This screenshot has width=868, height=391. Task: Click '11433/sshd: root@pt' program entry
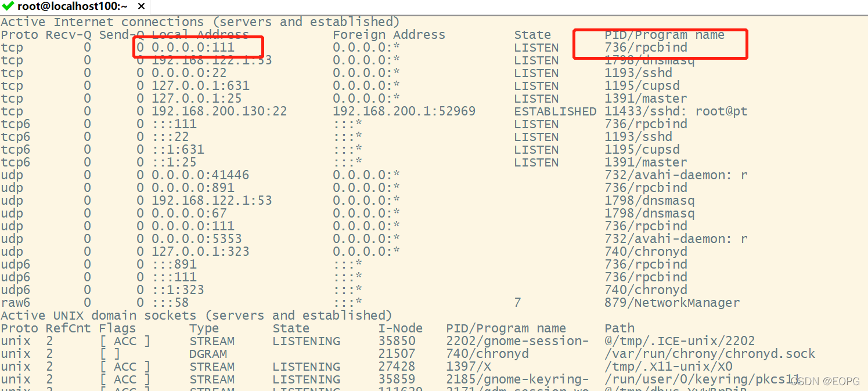(676, 111)
